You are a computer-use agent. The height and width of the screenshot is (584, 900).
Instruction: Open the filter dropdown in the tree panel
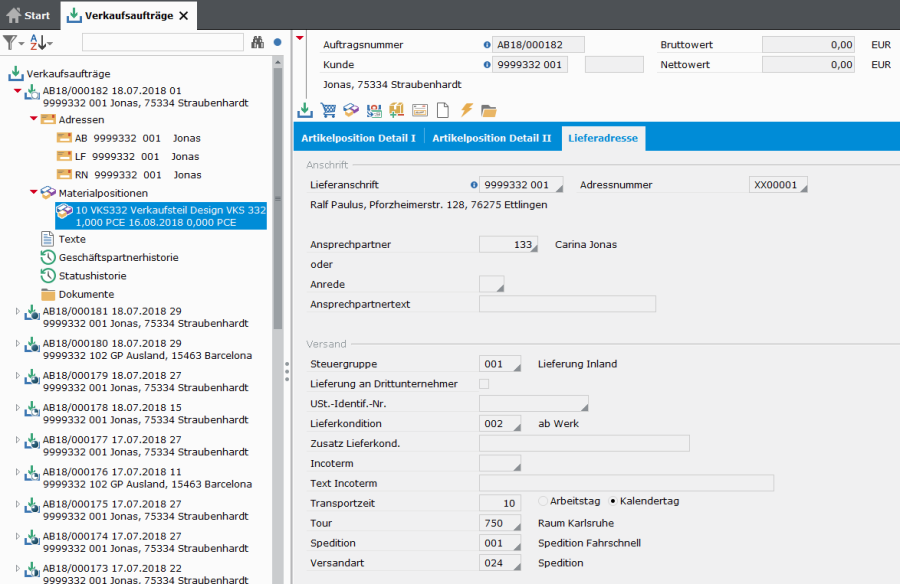point(13,43)
